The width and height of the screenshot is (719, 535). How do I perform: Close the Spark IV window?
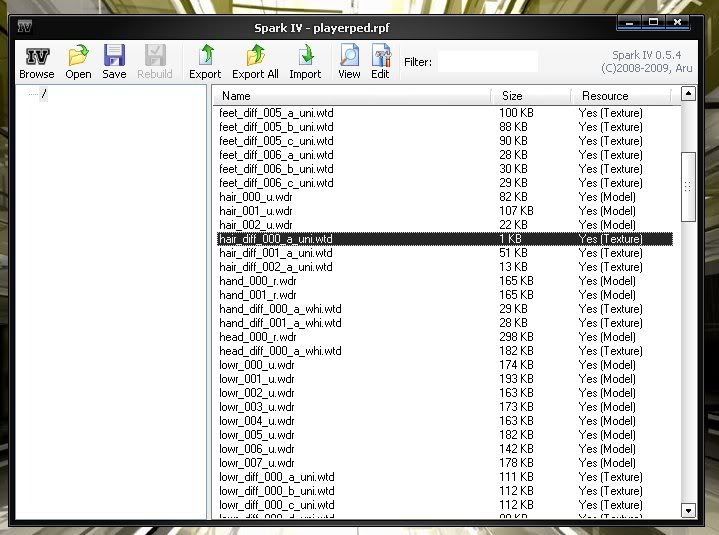(x=677, y=22)
